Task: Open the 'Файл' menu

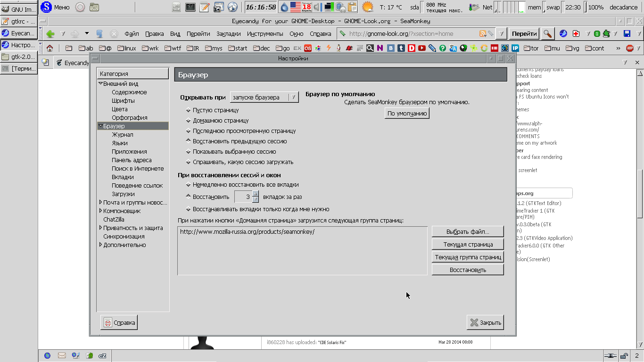Action: (132, 33)
